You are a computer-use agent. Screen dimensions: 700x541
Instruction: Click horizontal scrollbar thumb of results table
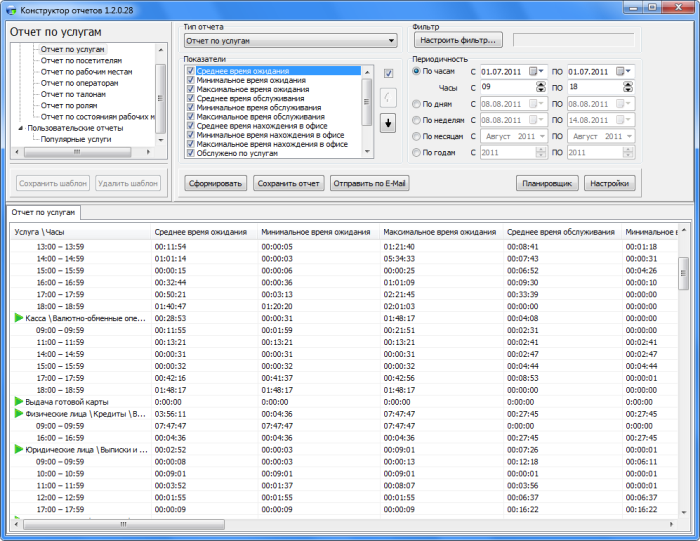(x=124, y=524)
